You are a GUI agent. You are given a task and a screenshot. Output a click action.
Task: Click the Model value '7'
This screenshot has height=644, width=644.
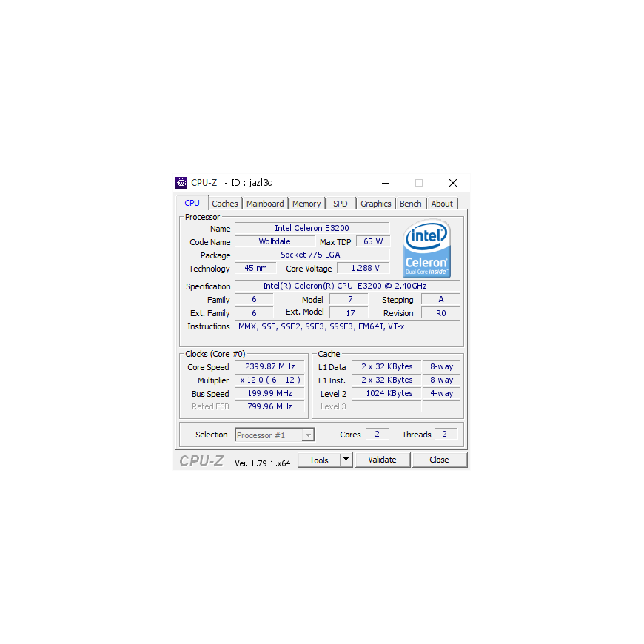point(349,299)
